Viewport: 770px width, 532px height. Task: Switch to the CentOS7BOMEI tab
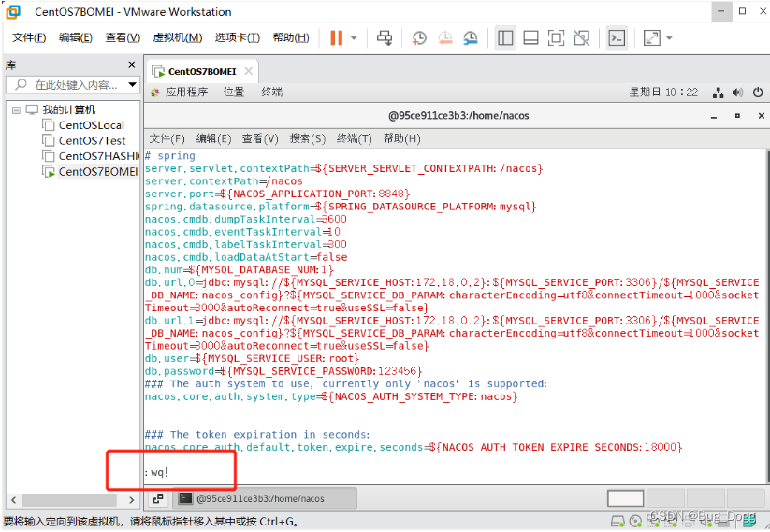(202, 72)
